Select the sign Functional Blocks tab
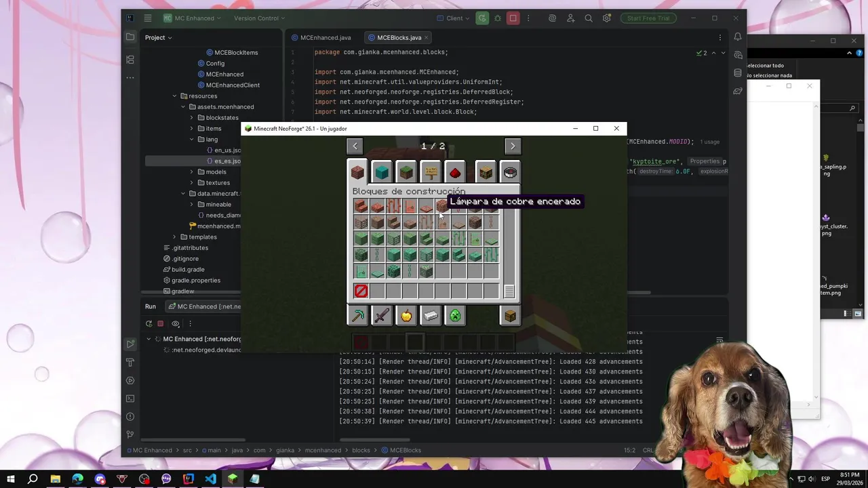Screen dimensions: 868x488 tap(431, 172)
